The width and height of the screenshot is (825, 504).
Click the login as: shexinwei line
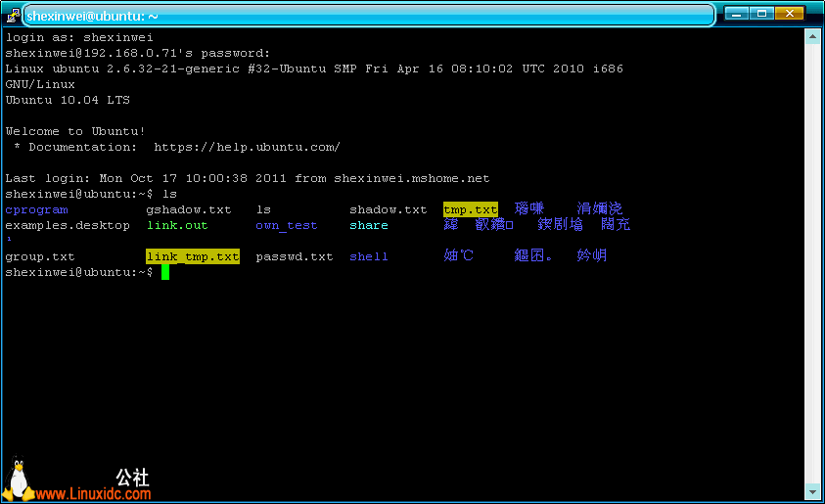79,37
